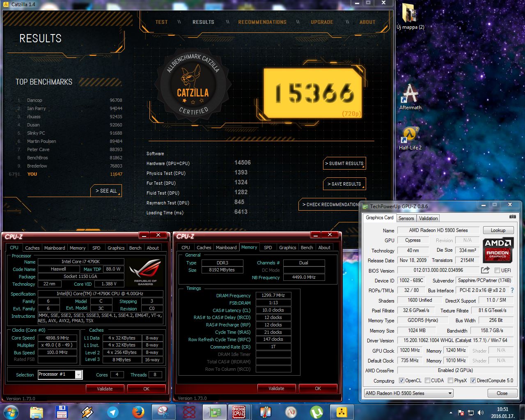The height and width of the screenshot is (420, 525).
Task: Open GPU-Z Sensors tab
Action: pos(406,218)
